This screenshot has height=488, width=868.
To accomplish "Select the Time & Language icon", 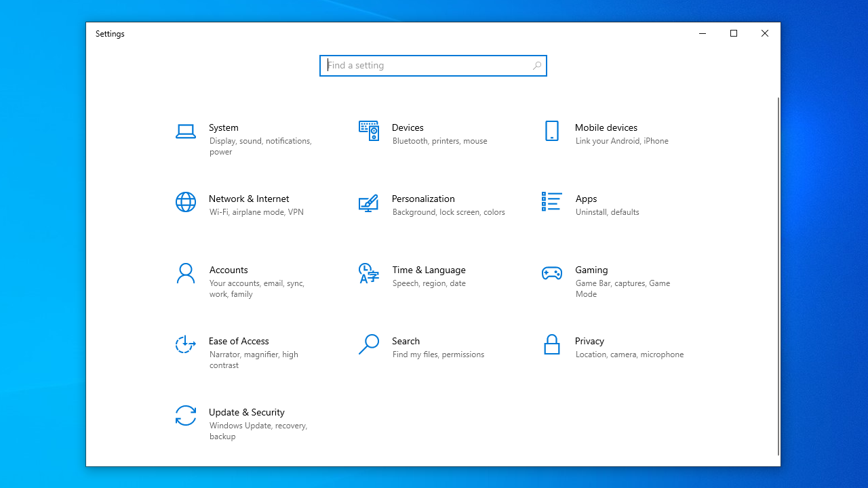I will coord(368,273).
